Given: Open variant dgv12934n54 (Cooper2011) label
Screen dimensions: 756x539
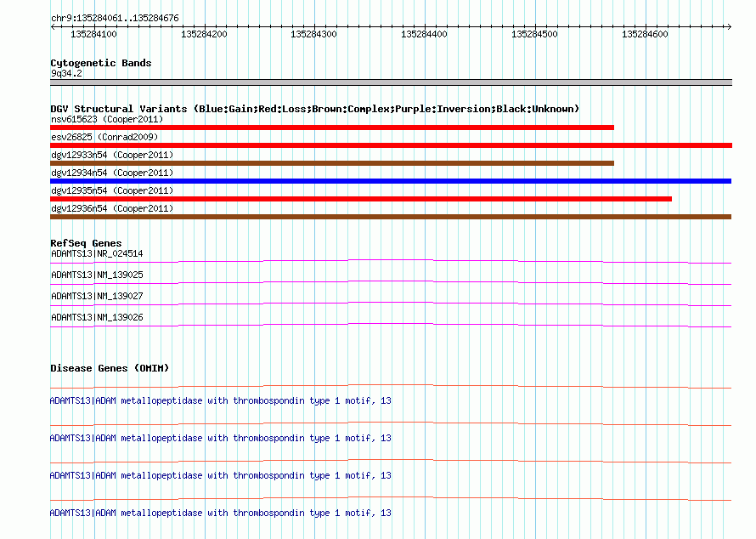Looking at the screenshot, I should pyautogui.click(x=112, y=173).
